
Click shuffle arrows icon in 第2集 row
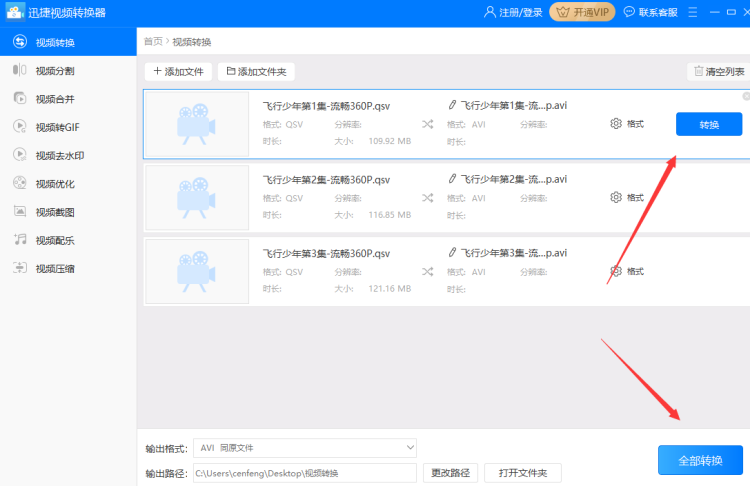coord(428,198)
